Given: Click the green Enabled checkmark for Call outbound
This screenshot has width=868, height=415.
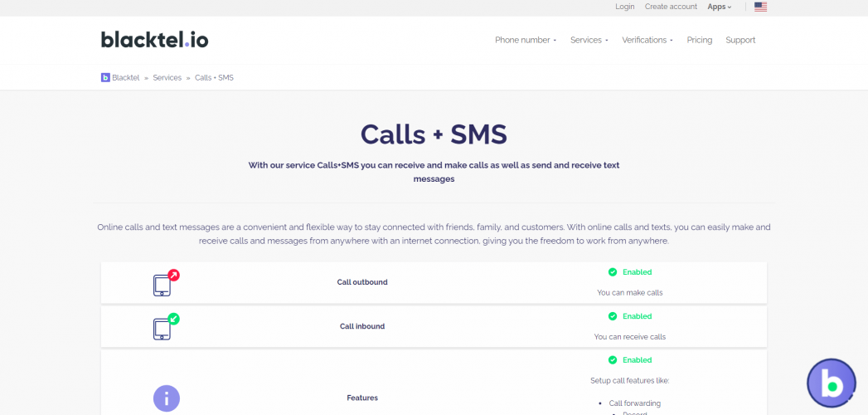Looking at the screenshot, I should tap(613, 272).
